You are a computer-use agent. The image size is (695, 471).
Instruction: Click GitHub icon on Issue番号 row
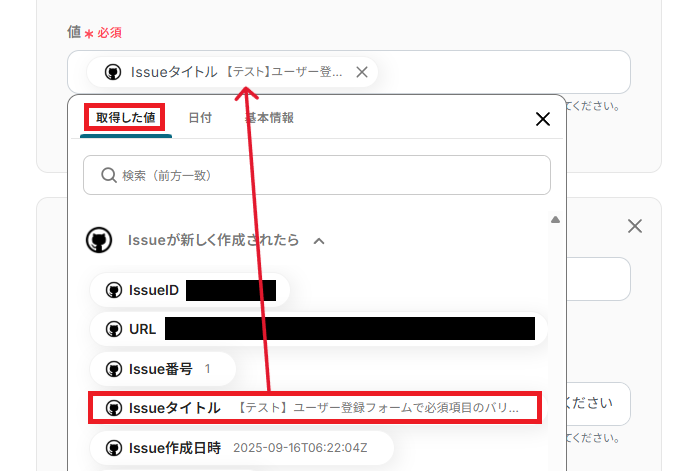[114, 369]
